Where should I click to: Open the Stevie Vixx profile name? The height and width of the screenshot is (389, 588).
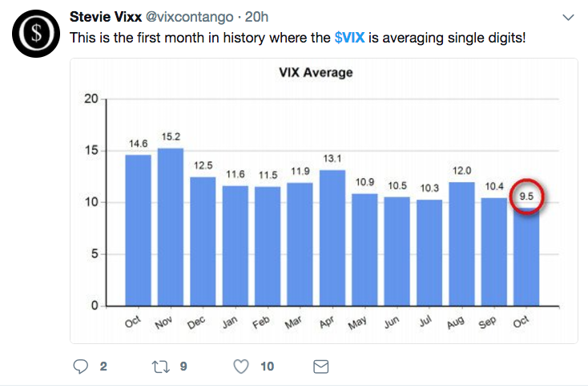pyautogui.click(x=106, y=17)
